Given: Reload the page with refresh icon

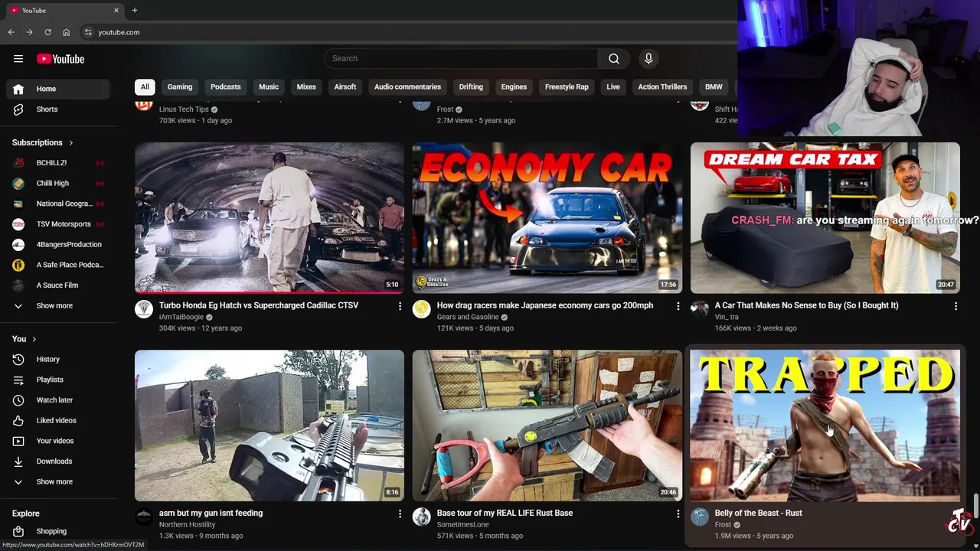Looking at the screenshot, I should click(x=47, y=32).
